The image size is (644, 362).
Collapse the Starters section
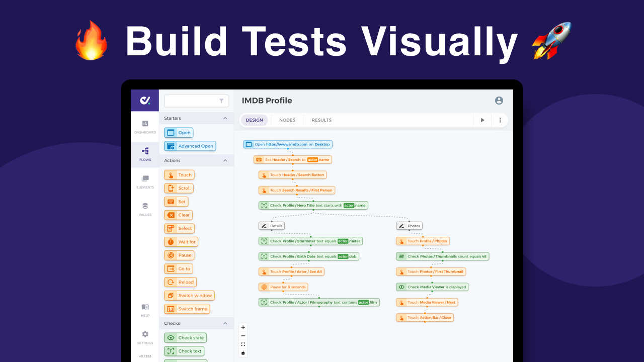coord(225,118)
